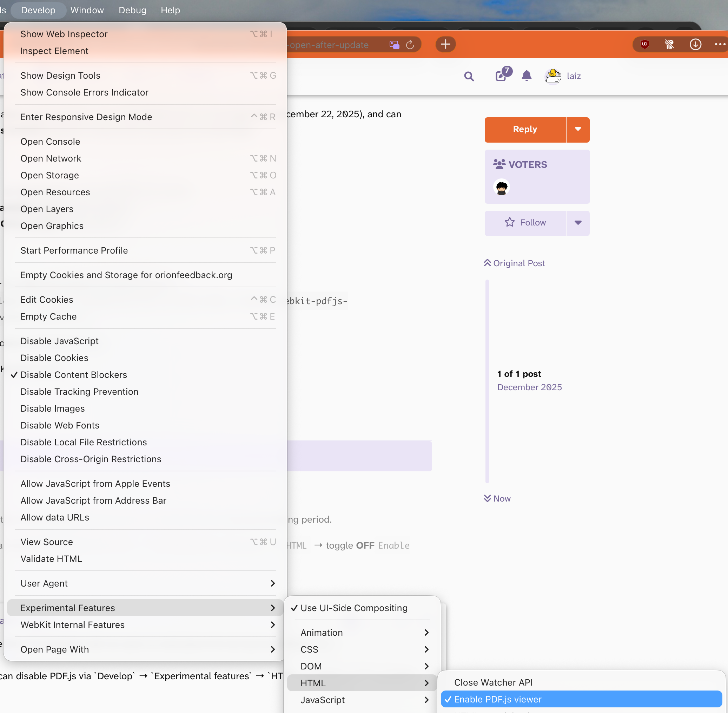The height and width of the screenshot is (713, 728).
Task: Click the crossed-out wand icon in toolbar
Action: tap(670, 45)
